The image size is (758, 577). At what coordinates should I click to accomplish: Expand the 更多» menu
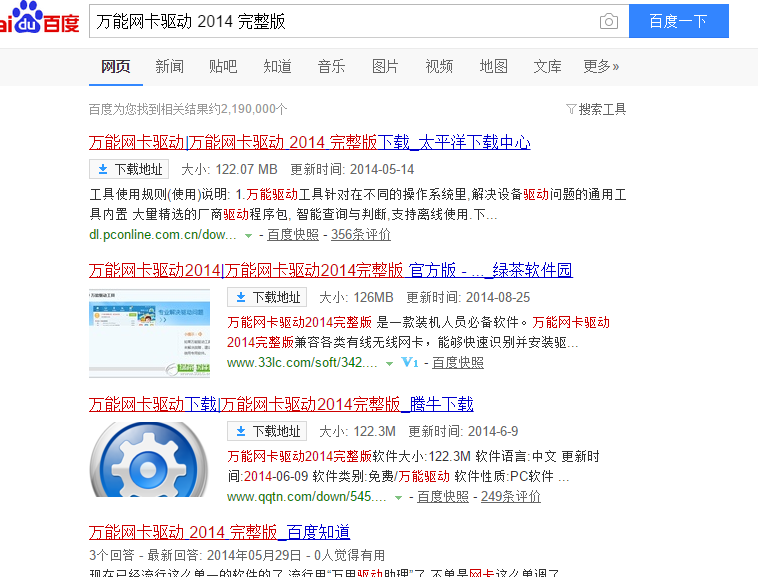[601, 66]
